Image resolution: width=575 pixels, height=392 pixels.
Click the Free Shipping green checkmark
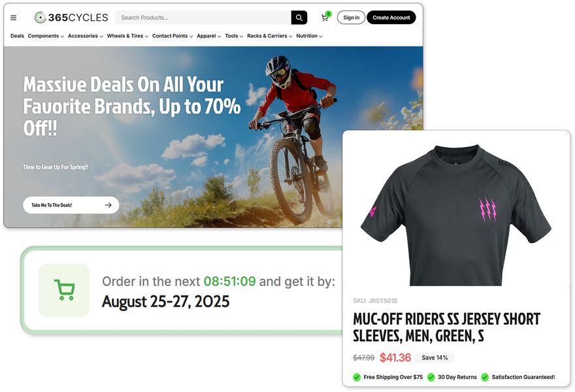tap(357, 377)
